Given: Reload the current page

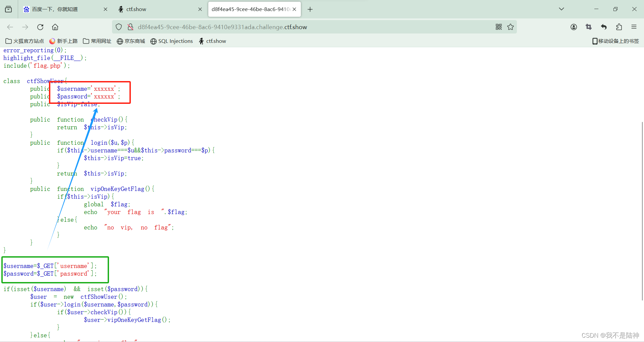Looking at the screenshot, I should [40, 27].
